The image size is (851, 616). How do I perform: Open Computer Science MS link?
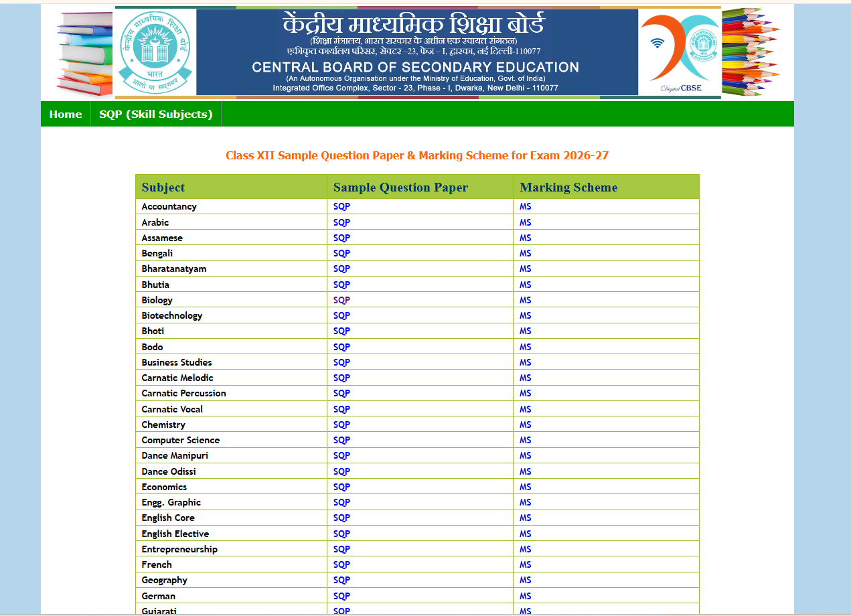pyautogui.click(x=526, y=440)
